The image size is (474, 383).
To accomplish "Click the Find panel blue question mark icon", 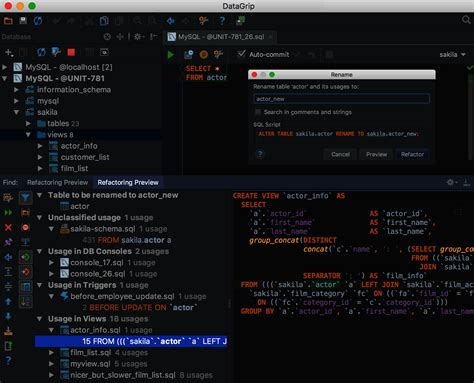I will click(x=8, y=360).
